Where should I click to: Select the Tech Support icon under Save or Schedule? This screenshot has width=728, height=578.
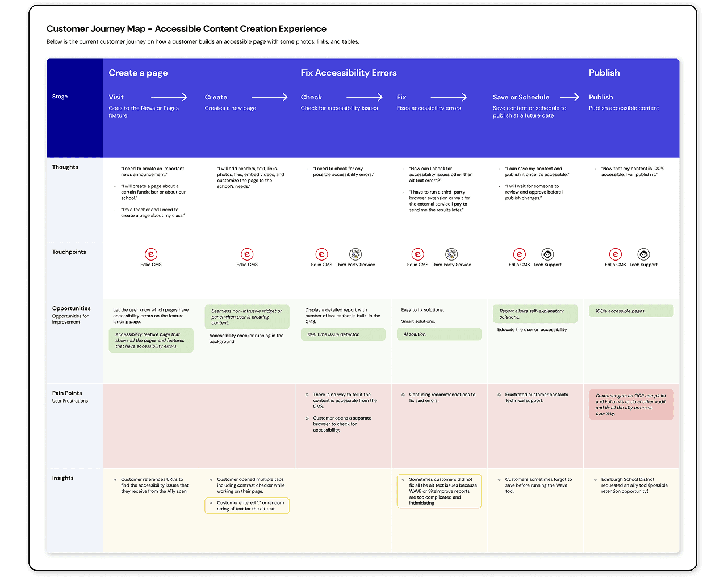547,256
